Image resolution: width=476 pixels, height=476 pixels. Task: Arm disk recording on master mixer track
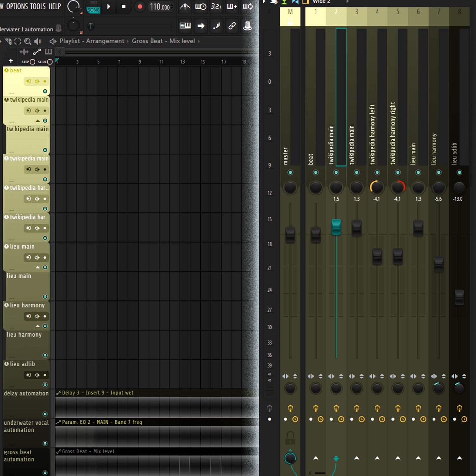point(285,419)
